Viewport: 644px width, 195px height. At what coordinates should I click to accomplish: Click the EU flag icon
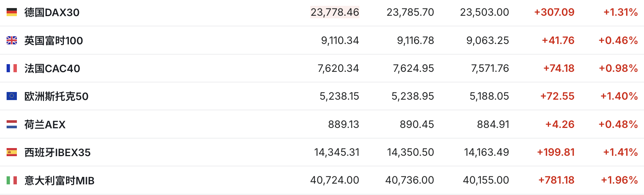coord(12,96)
